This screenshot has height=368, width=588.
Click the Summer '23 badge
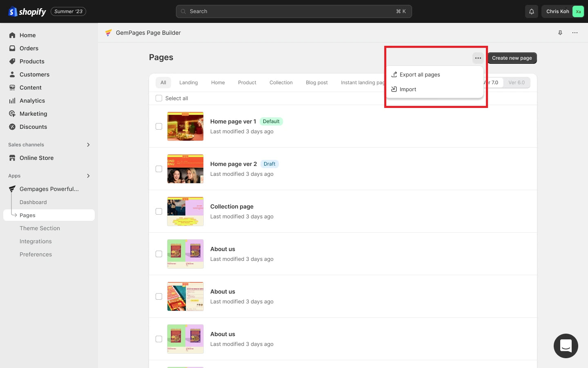coord(68,11)
